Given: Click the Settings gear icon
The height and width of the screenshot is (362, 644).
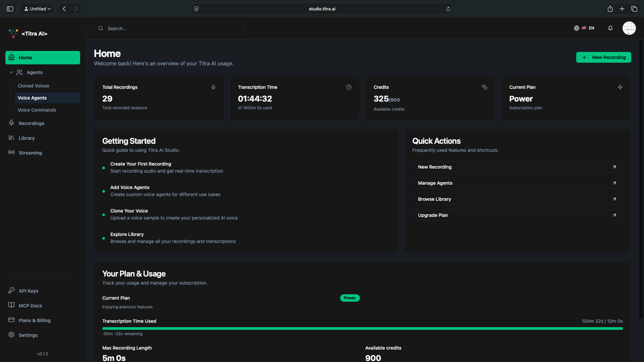Looking at the screenshot, I should 11,335.
